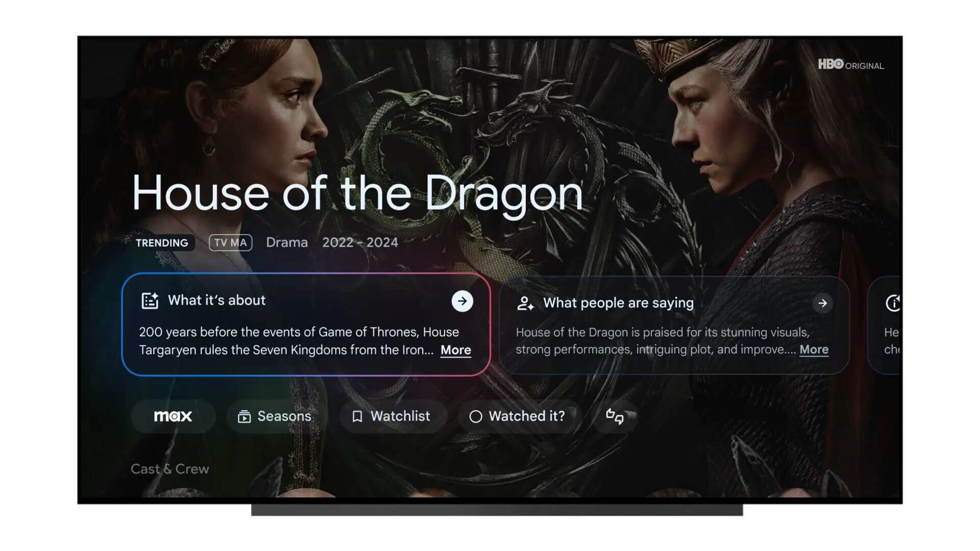Click the Max streaming service icon
This screenshot has width=980, height=551.
[x=173, y=416]
